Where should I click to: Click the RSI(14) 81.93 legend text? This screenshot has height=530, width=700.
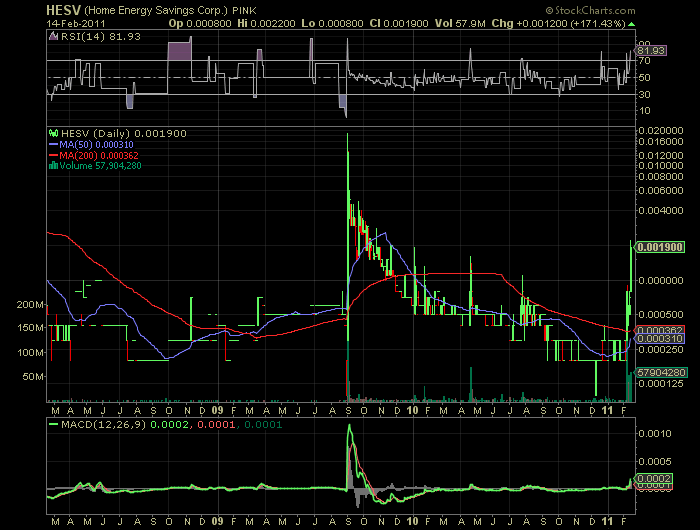(x=101, y=37)
